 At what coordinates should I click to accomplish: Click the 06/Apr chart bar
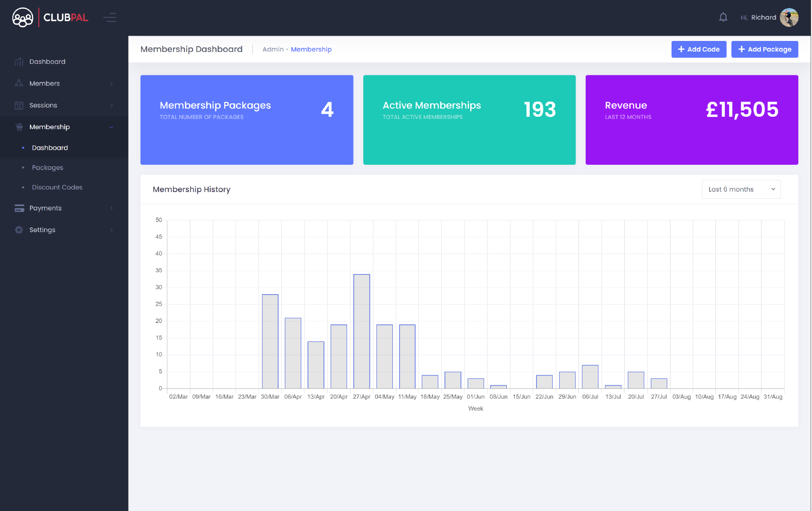293,353
